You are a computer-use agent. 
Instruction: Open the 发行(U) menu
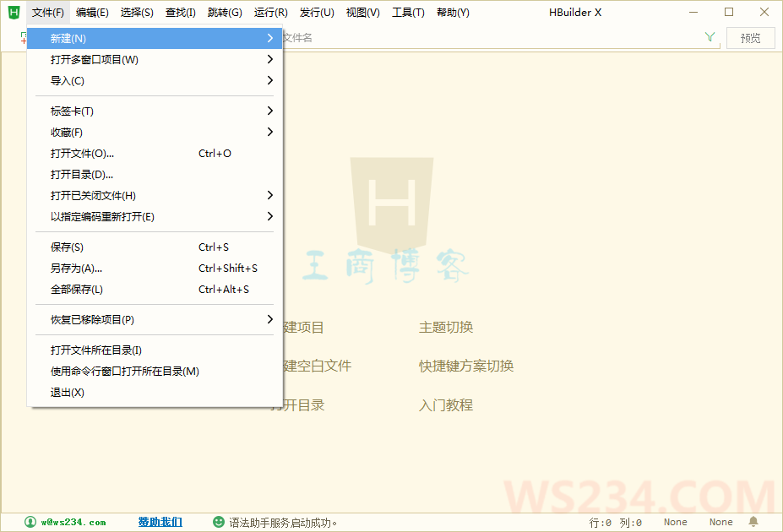pyautogui.click(x=317, y=13)
